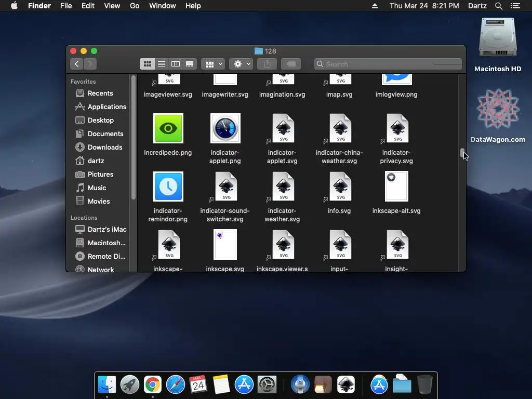Click the Finder file list scrollbar thumb

(x=462, y=153)
